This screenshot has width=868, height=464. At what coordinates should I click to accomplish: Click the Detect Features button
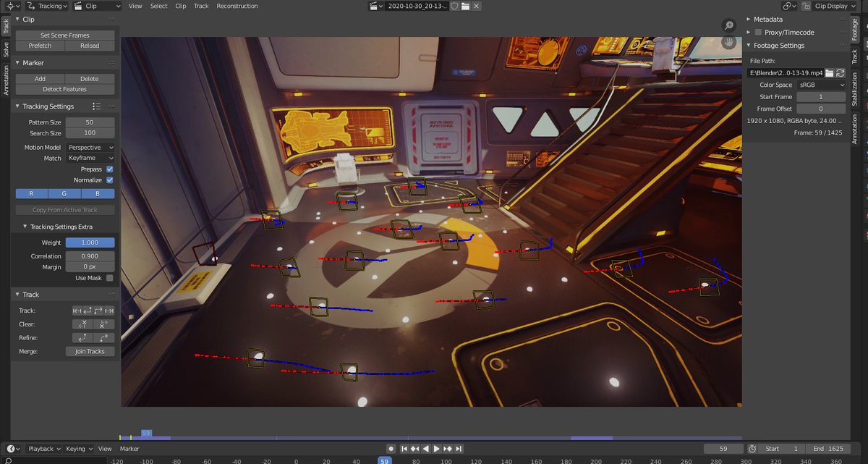[x=65, y=89]
